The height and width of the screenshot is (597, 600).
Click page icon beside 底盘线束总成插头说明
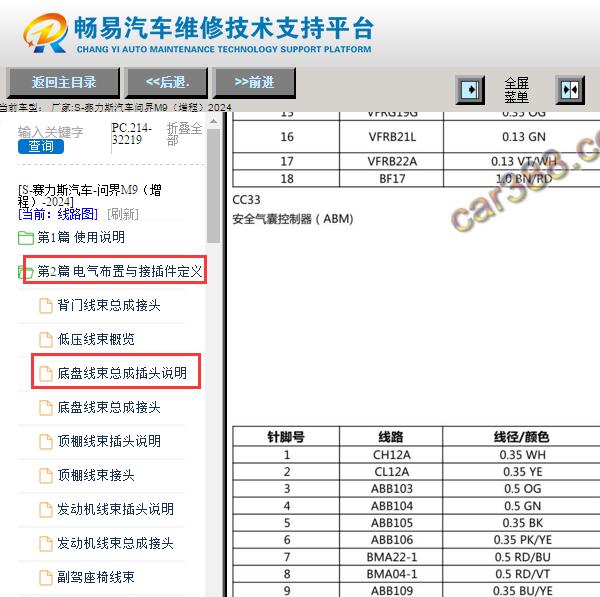pyautogui.click(x=46, y=374)
